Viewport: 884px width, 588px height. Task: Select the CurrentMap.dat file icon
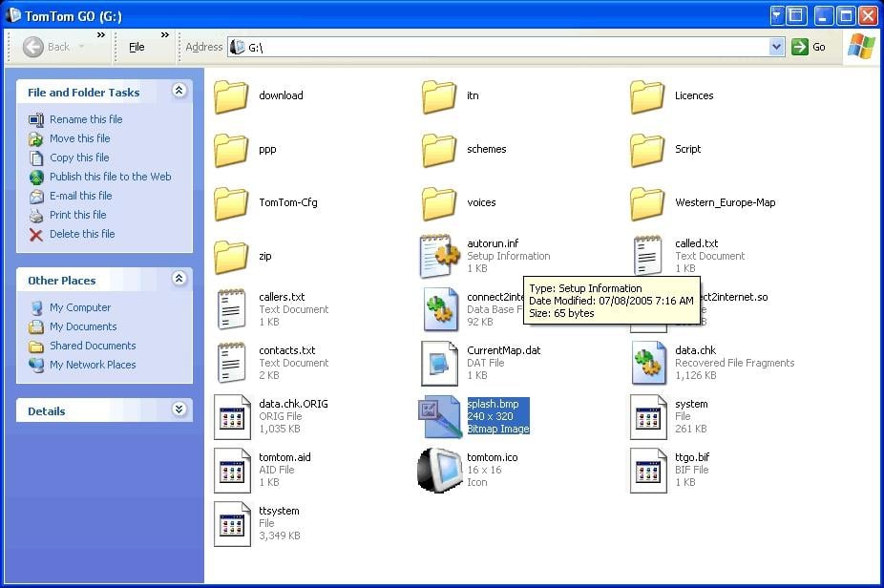[x=439, y=363]
